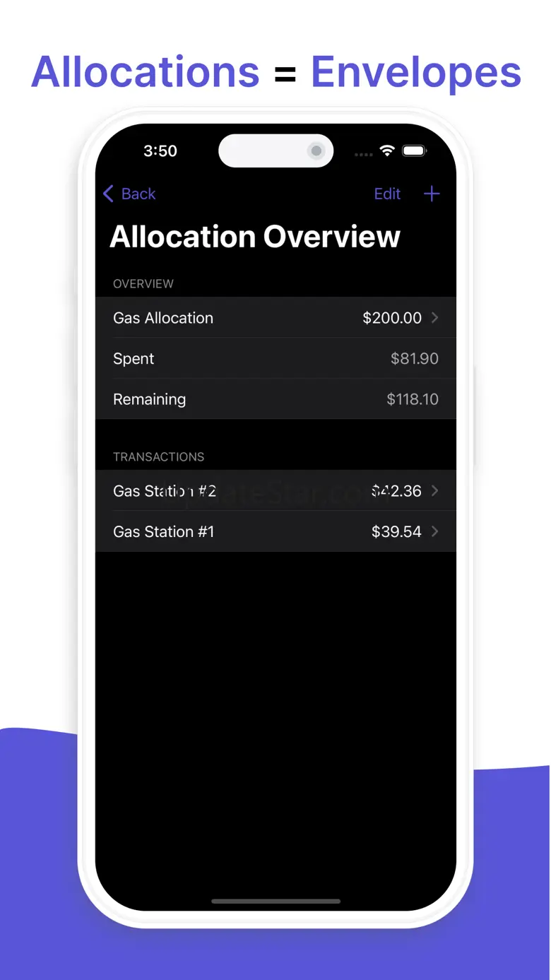Viewport: 551px width, 980px height.
Task: Tap the back chevron arrow icon
Action: point(108,194)
